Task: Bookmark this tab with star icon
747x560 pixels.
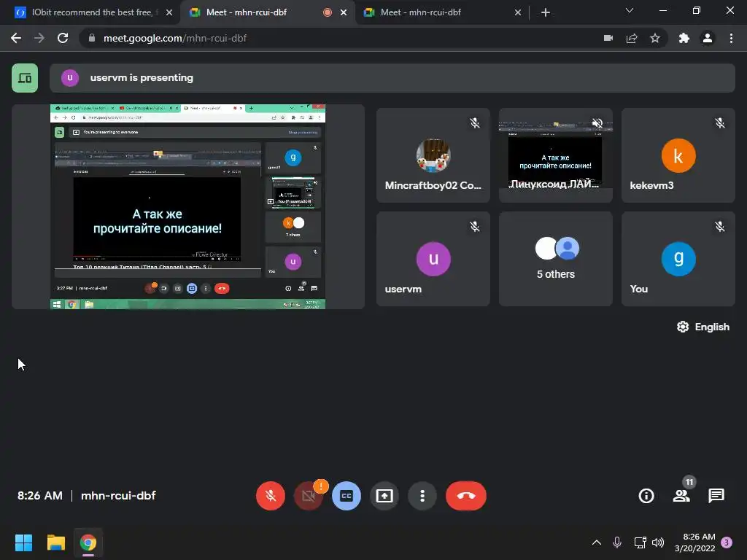Action: pos(655,38)
